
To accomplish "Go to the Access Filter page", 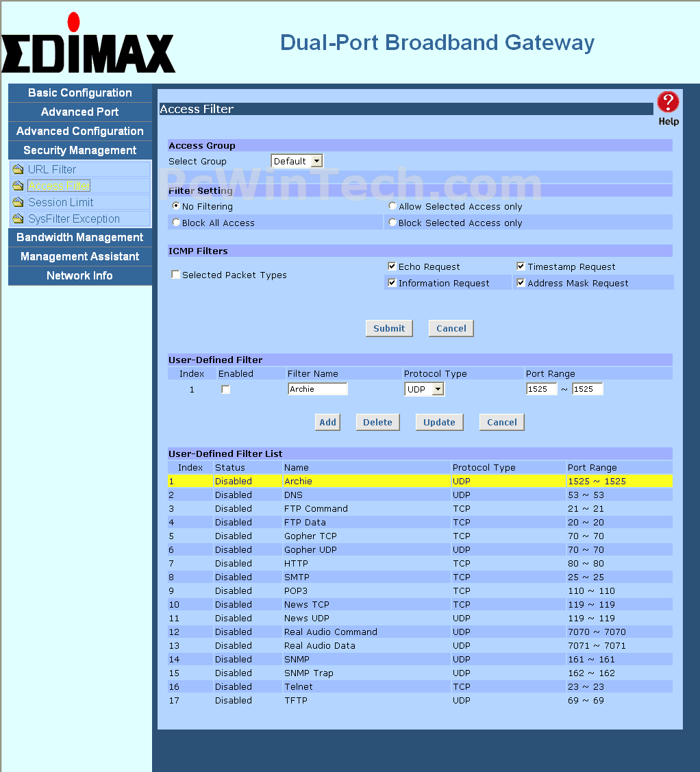I will pyautogui.click(x=59, y=186).
